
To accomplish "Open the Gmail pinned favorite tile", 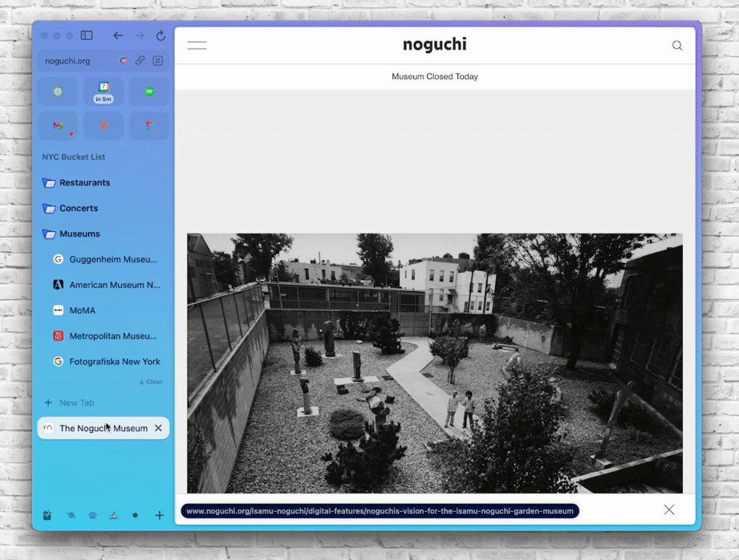I will pyautogui.click(x=58, y=126).
